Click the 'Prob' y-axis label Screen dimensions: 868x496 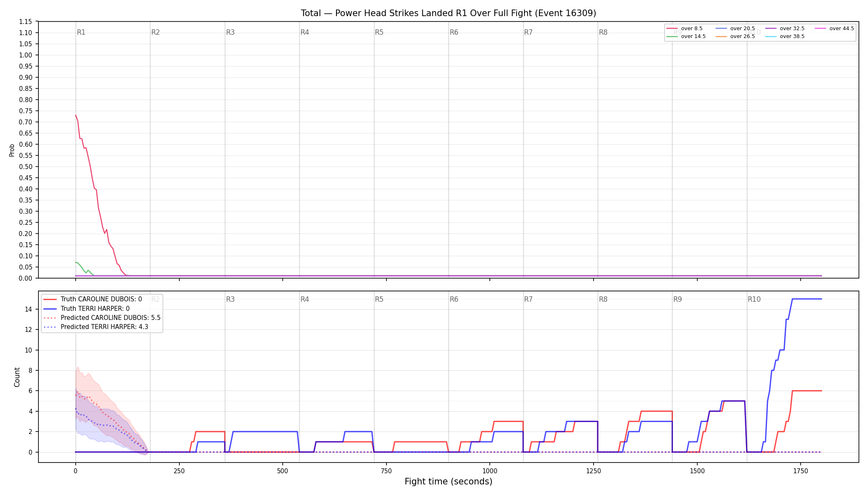(12, 150)
